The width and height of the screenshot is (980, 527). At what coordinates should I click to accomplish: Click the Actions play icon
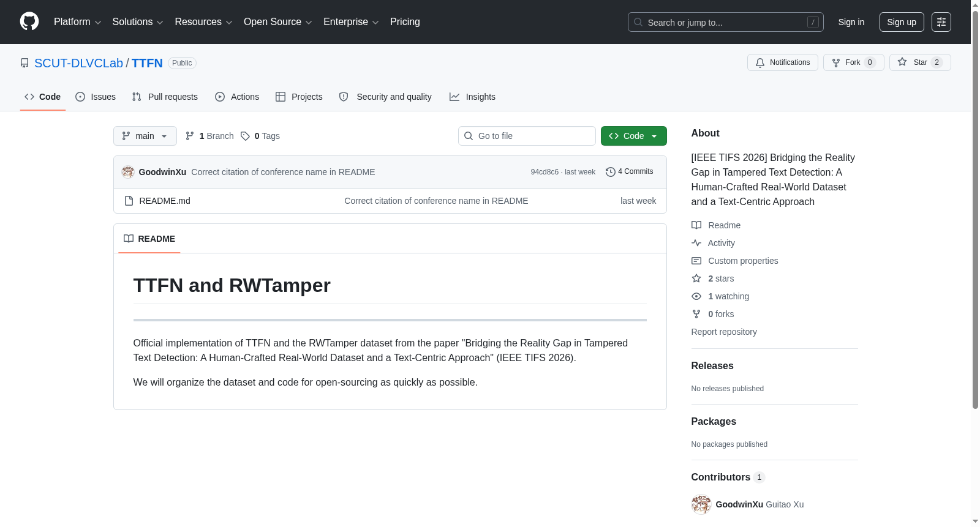point(220,97)
